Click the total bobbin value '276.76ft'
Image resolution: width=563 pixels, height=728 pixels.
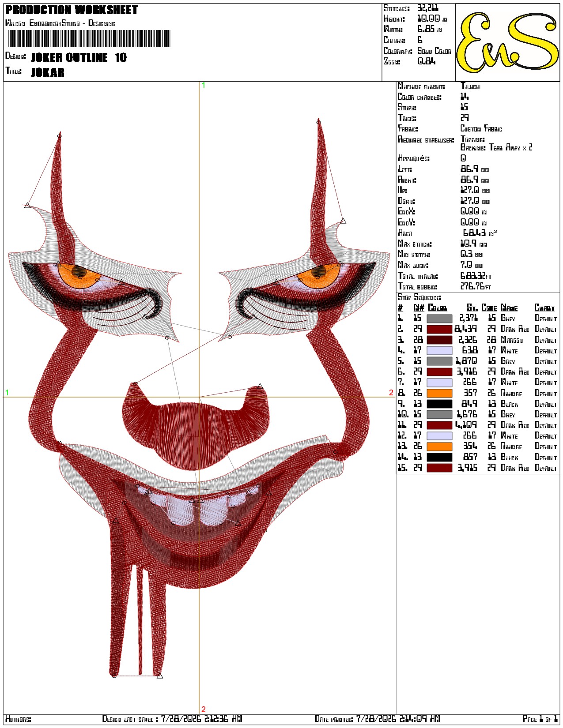click(x=476, y=286)
